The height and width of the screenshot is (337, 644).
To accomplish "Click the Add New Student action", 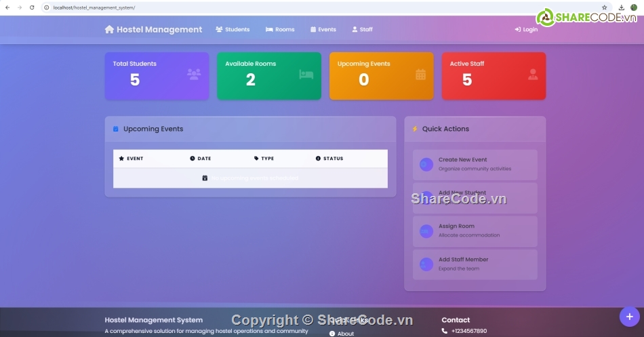I will click(x=475, y=197).
